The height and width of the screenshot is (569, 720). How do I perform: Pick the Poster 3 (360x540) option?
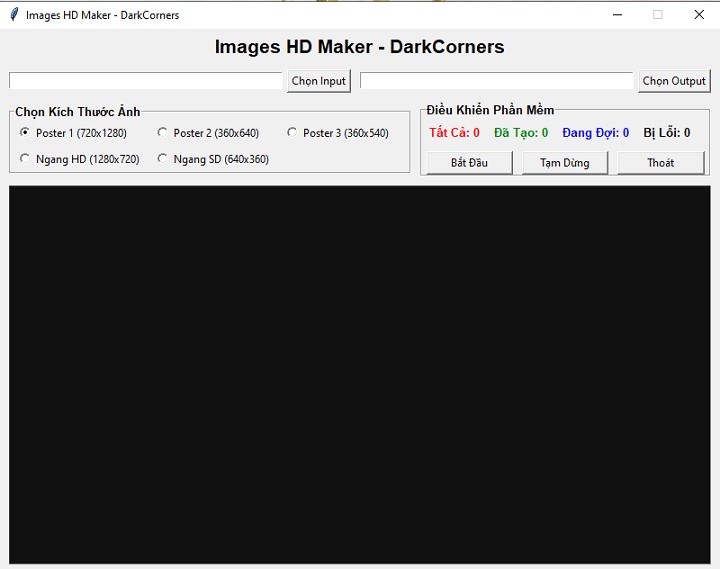click(x=293, y=133)
